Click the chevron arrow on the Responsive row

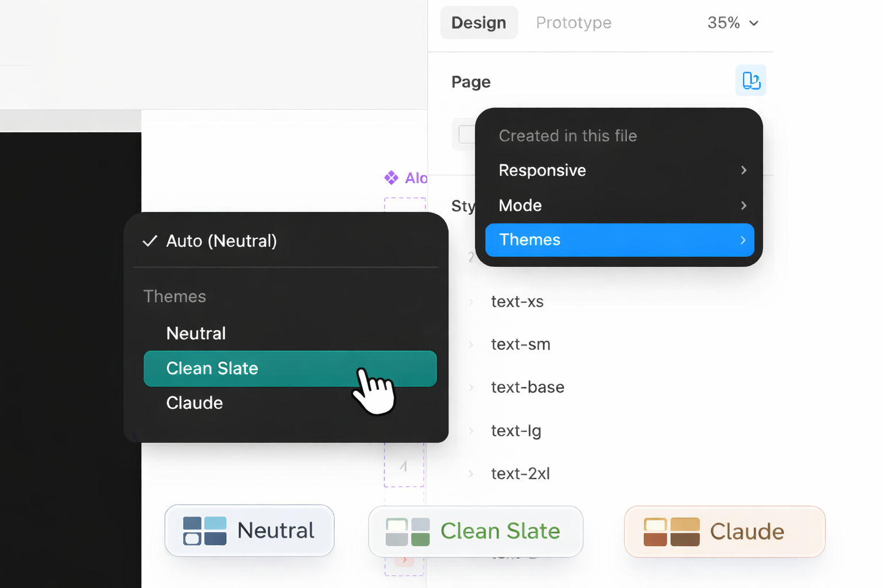click(744, 170)
